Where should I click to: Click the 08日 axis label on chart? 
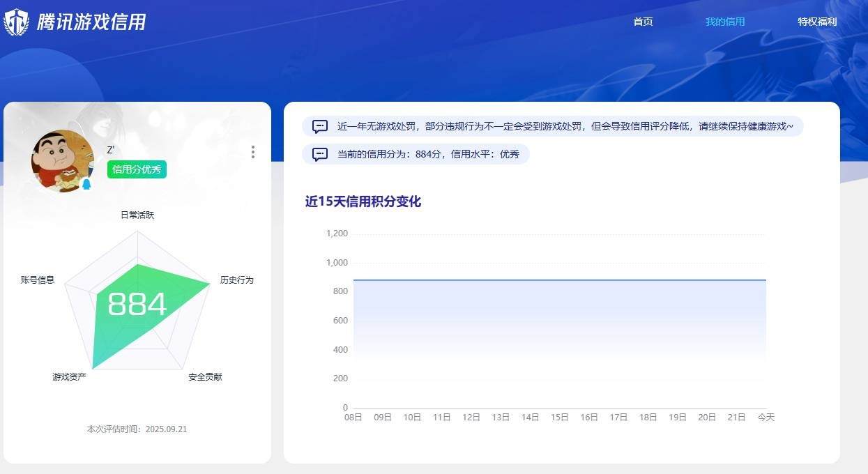(353, 418)
